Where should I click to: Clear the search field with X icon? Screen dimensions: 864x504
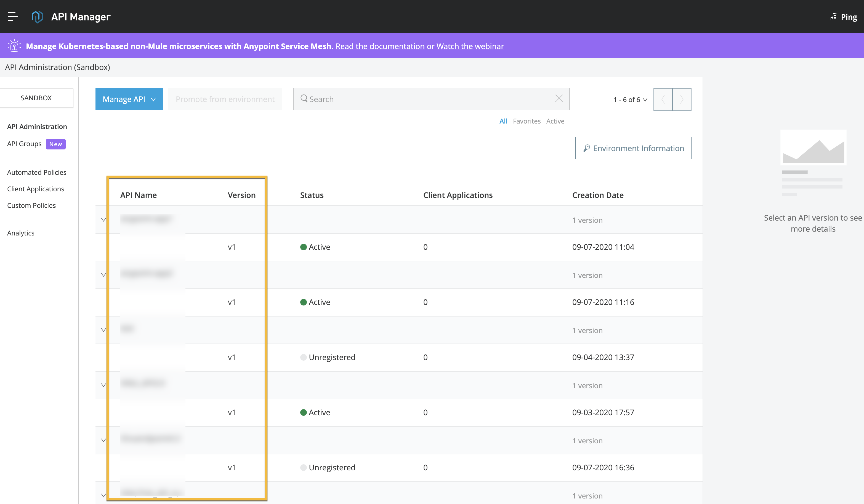559,99
